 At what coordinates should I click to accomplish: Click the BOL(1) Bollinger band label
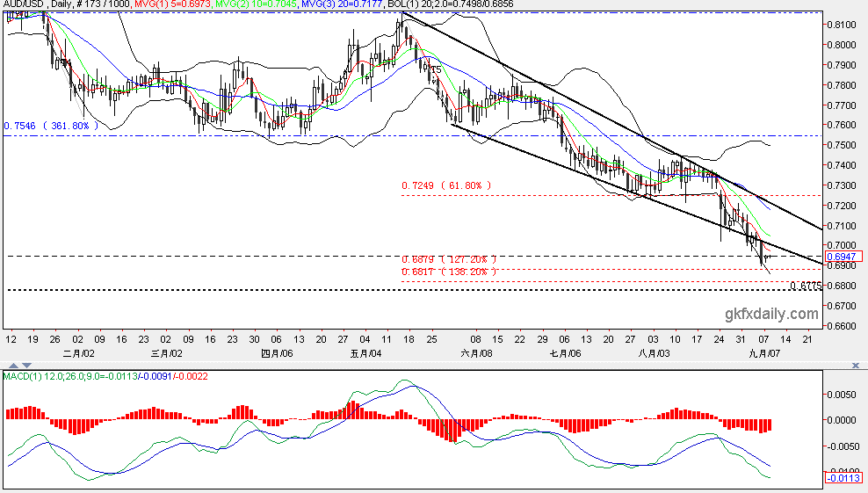tap(450, 4)
